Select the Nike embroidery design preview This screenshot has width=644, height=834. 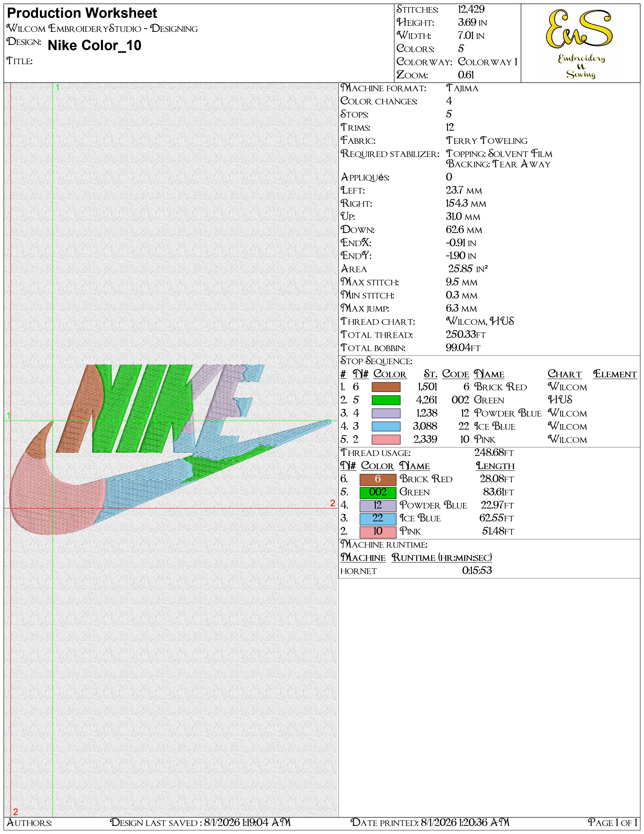click(170, 449)
